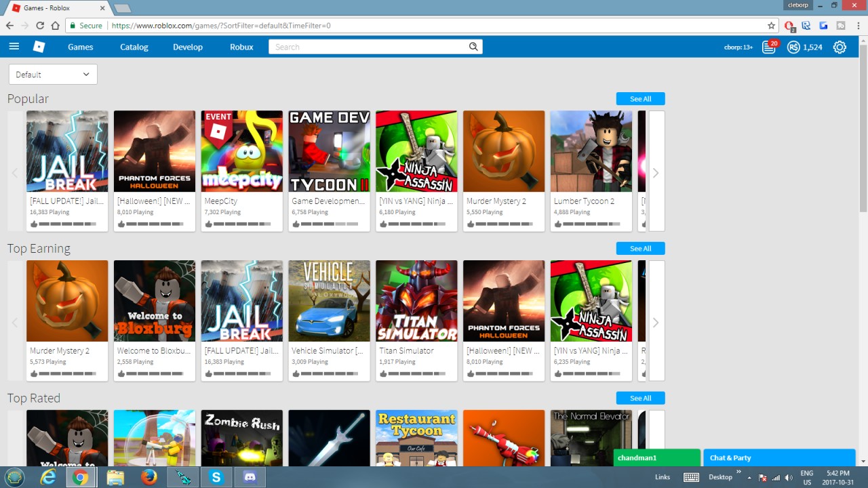This screenshot has height=488, width=868.
Task: Open the hamburger navigation menu
Action: [x=14, y=47]
